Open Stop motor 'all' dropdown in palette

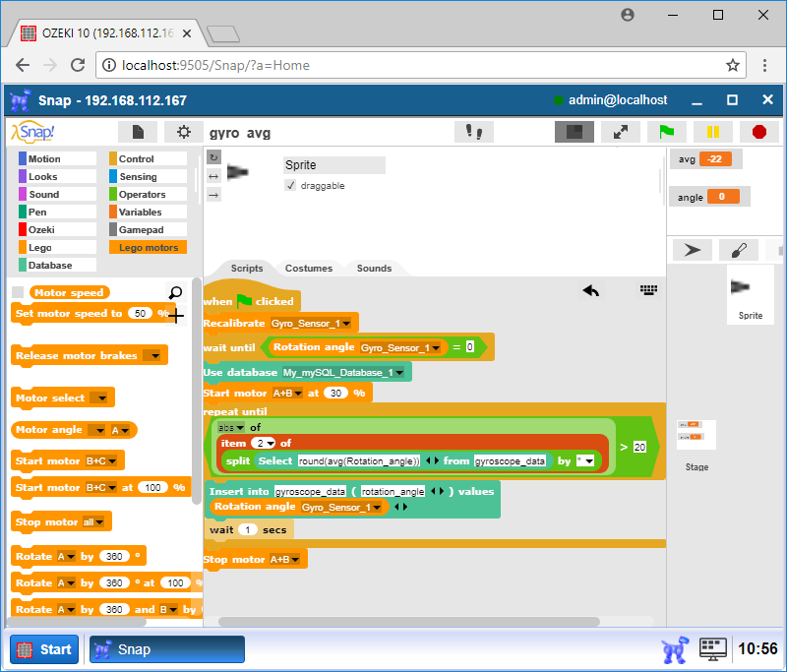[x=93, y=522]
